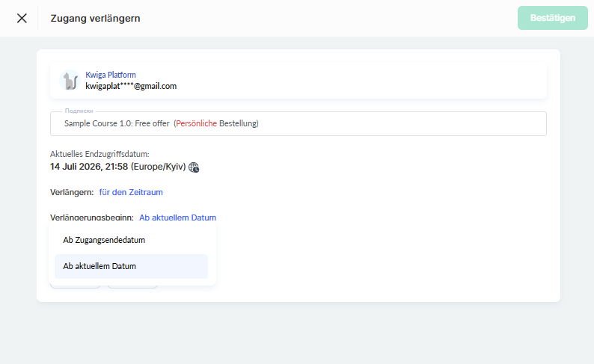Click the first partly hidden chip below menu
The image size is (594, 364).
(x=76, y=286)
